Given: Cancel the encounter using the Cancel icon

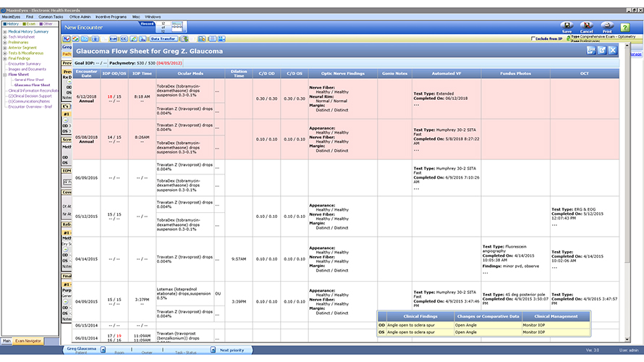Looking at the screenshot, I should [x=587, y=25].
